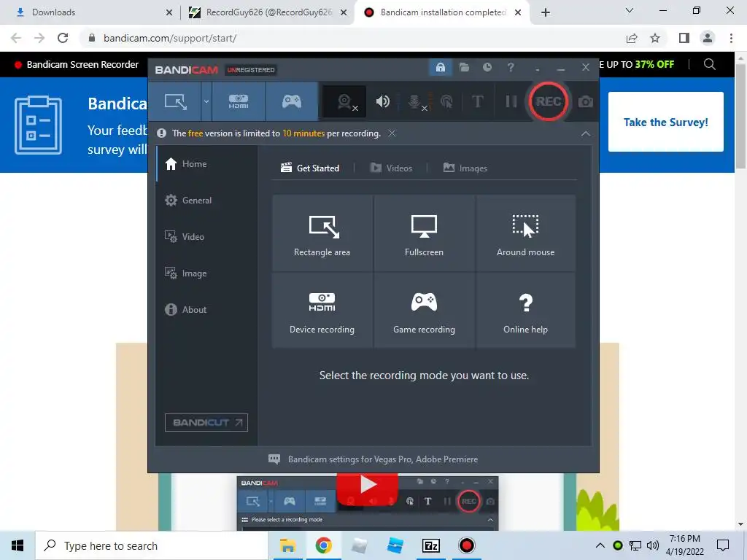Open the Chrome profile icon
The image size is (747, 560).
tap(708, 38)
